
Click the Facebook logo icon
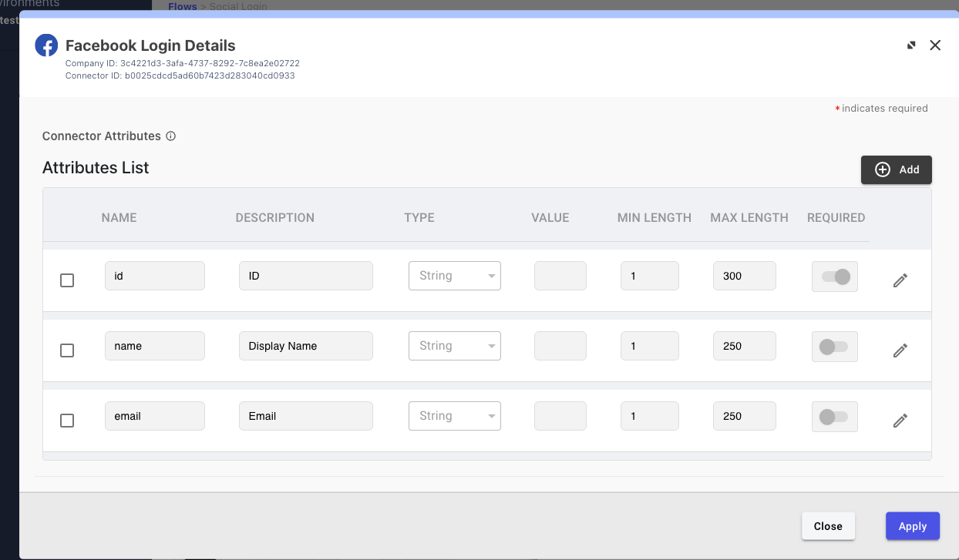point(46,45)
